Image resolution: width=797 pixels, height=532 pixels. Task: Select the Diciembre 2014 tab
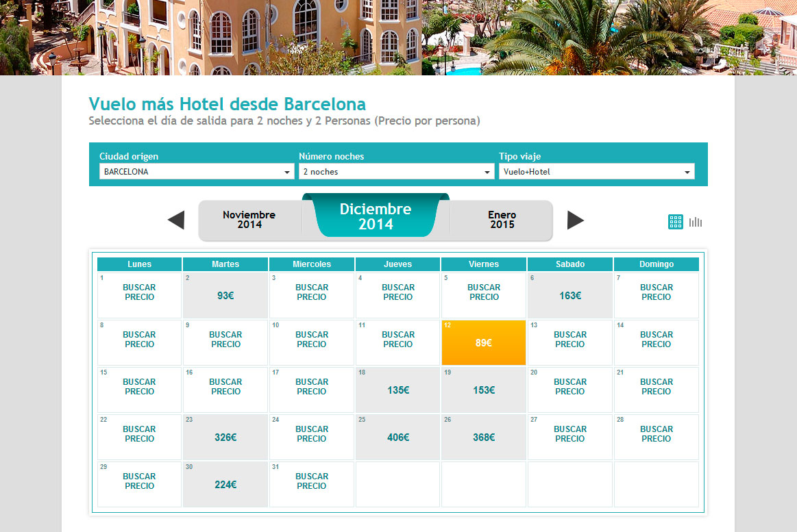click(376, 216)
